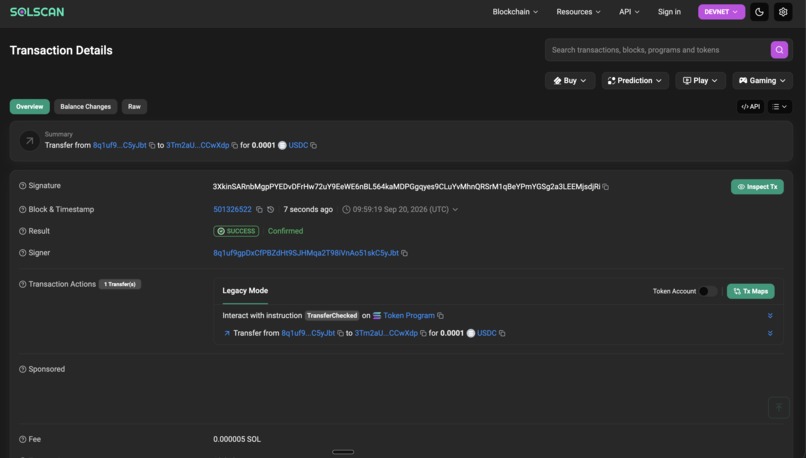The height and width of the screenshot is (458, 806).
Task: Click the </> API button
Action: tap(750, 106)
